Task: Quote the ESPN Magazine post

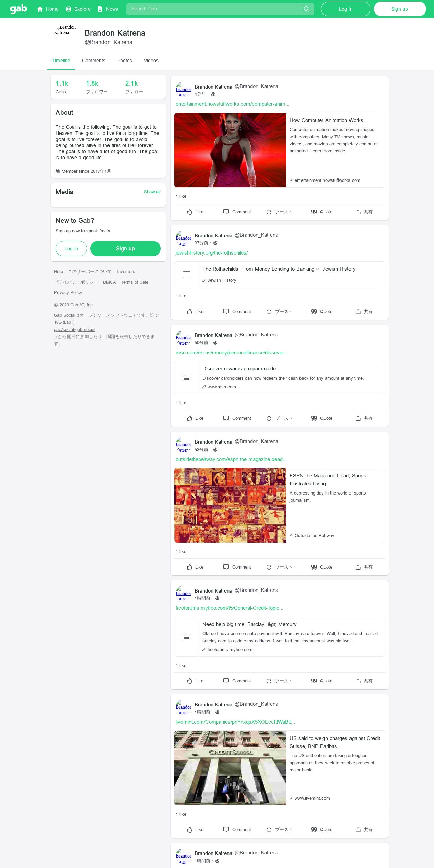Action: (x=322, y=567)
